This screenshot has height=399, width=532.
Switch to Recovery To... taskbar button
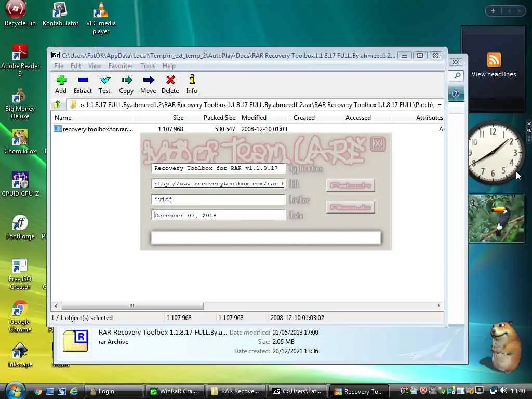[360, 391]
